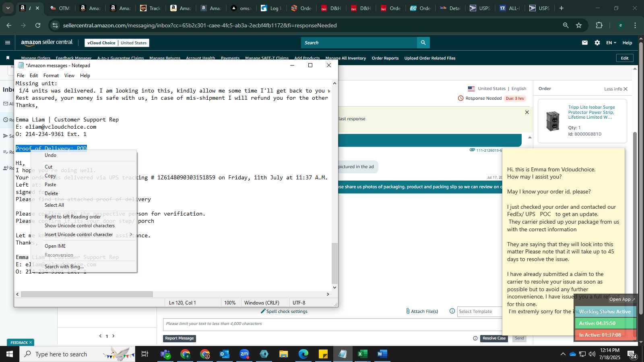Open the Select Template dropdown
Image resolution: width=644 pixels, height=362 pixels.
(x=480, y=311)
